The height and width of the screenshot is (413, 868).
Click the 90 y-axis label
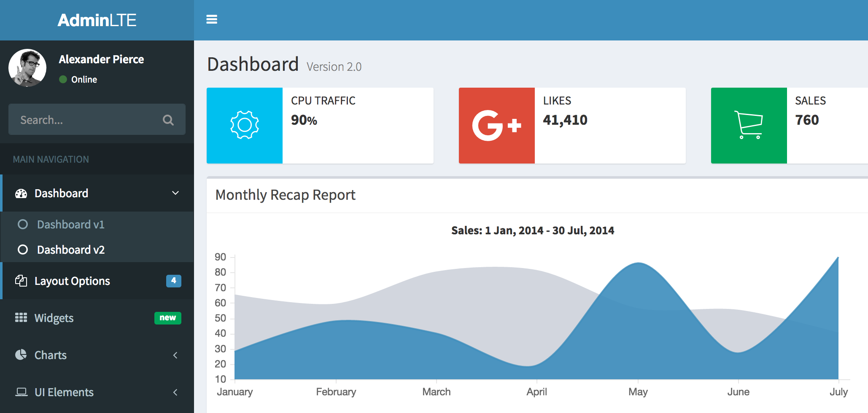[x=221, y=257]
